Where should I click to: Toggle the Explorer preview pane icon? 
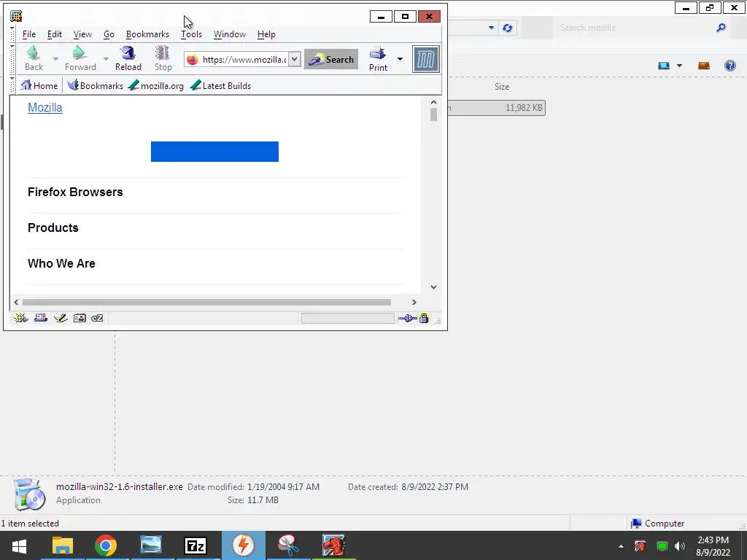[x=704, y=66]
